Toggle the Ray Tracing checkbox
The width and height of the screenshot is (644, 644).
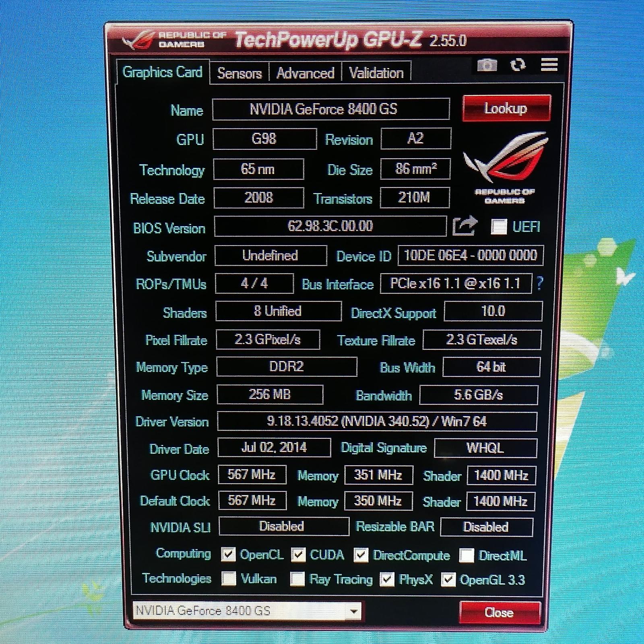[297, 579]
